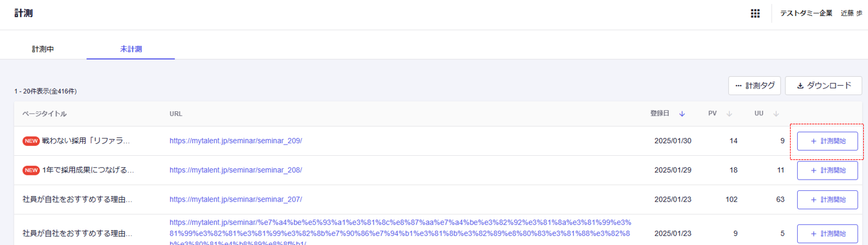This screenshot has width=868, height=245.
Task: Follow the seminar_207 URL link
Action: click(236, 199)
